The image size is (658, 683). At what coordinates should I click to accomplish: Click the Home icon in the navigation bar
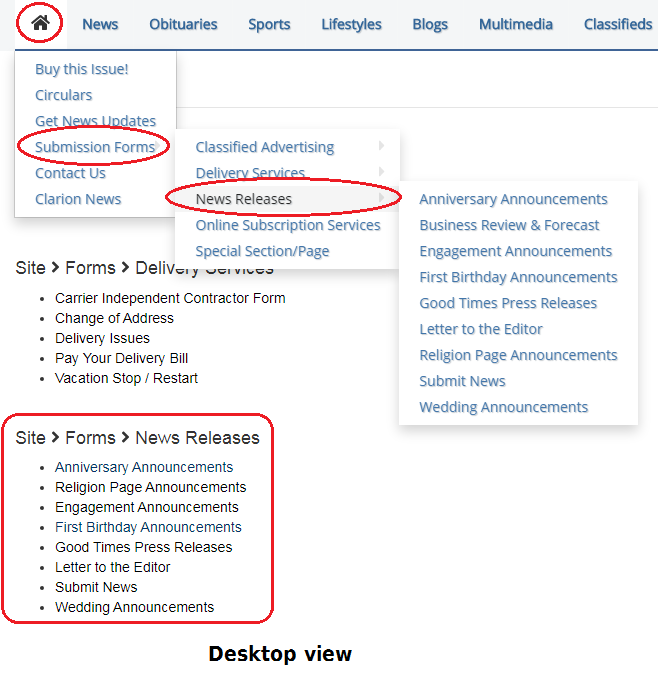tap(40, 23)
